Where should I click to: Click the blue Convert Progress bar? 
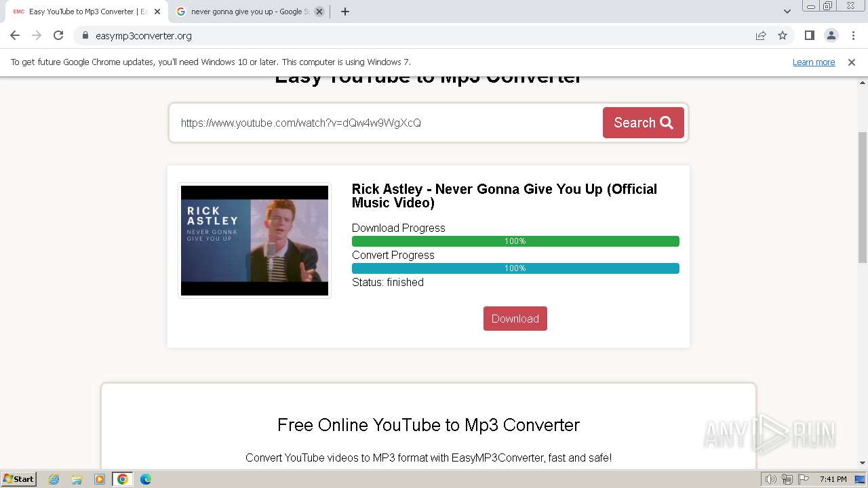click(x=515, y=268)
